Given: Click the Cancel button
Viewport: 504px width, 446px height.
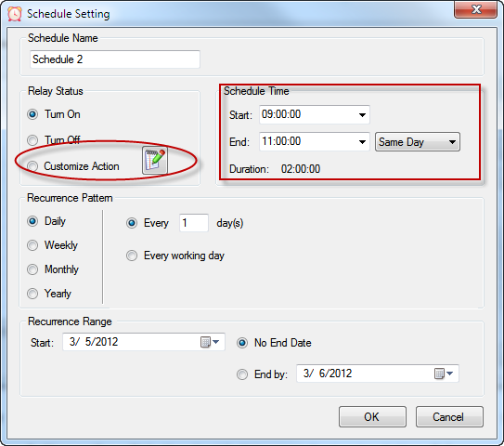Looking at the screenshot, I should [x=449, y=416].
